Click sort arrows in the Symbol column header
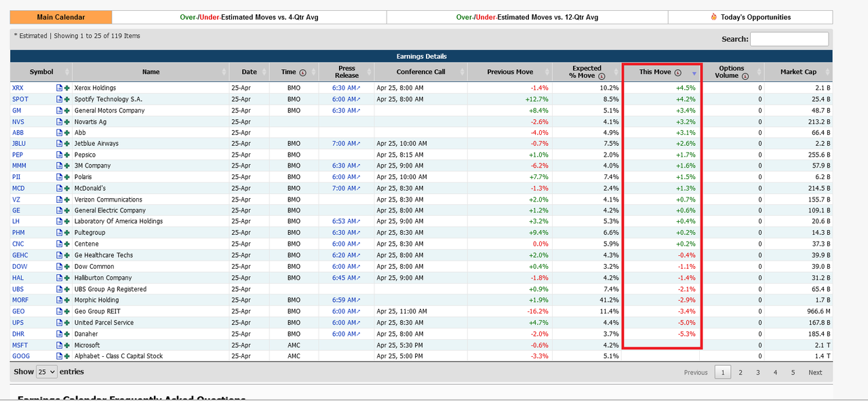 pyautogui.click(x=66, y=72)
